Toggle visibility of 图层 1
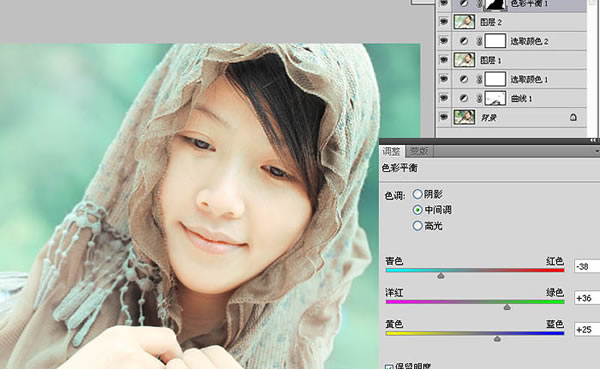 pos(443,59)
